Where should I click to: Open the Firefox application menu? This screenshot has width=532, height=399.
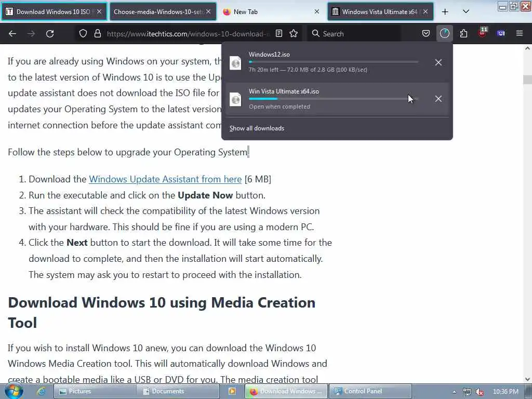pyautogui.click(x=520, y=33)
